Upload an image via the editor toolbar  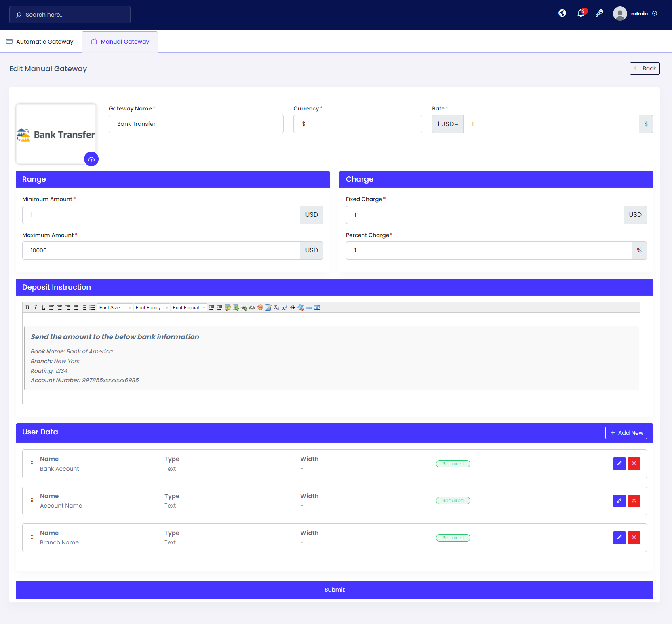[236, 307]
